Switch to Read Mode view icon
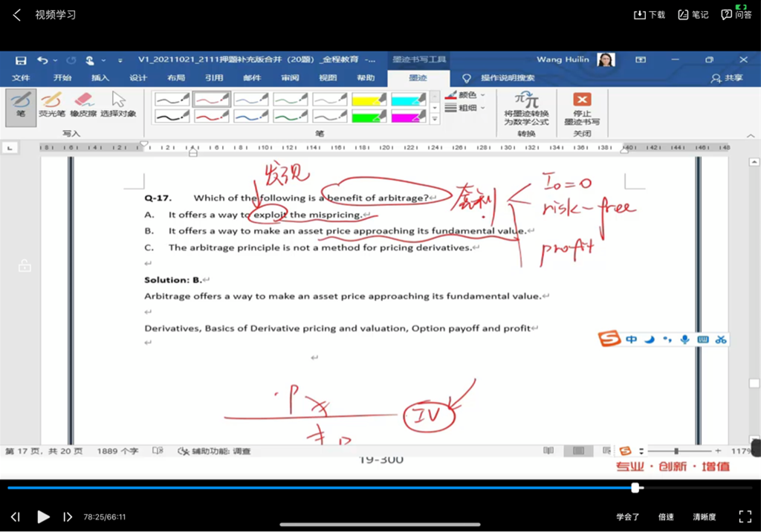Screen dimensions: 761x532 pyautogui.click(x=548, y=450)
